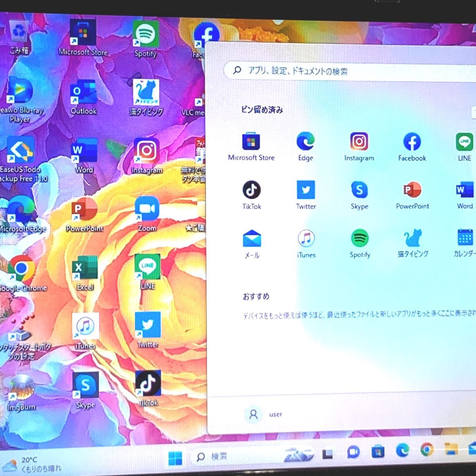Viewport: 476px width, 476px height.
Task: Open Word desktop shortcut
Action: coord(84,156)
